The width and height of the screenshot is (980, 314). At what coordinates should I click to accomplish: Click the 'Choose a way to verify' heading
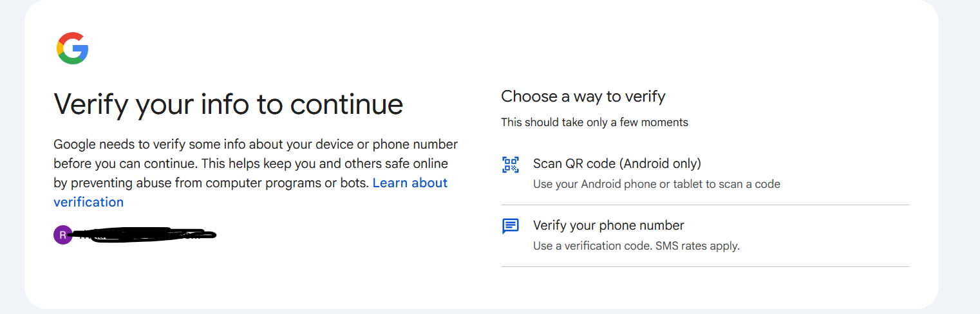(x=583, y=97)
